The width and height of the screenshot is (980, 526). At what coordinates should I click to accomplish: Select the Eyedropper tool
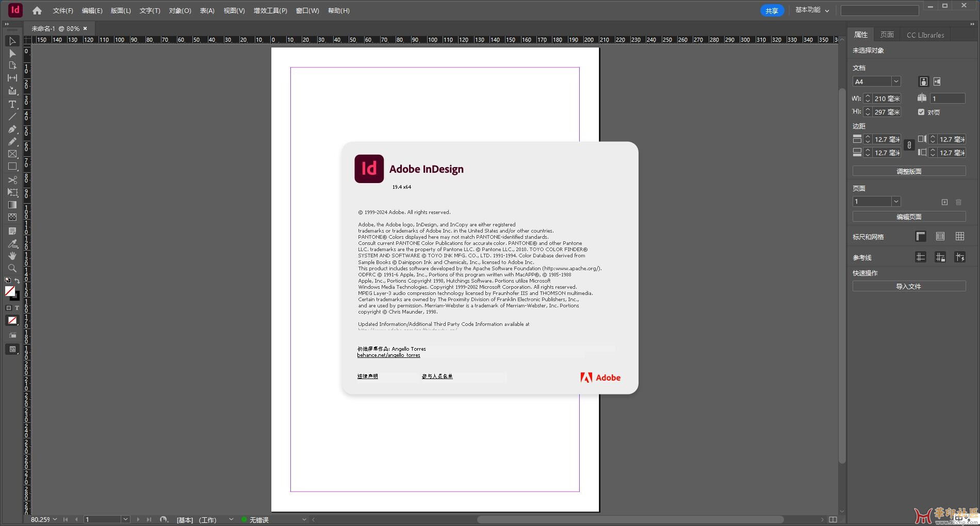point(12,243)
